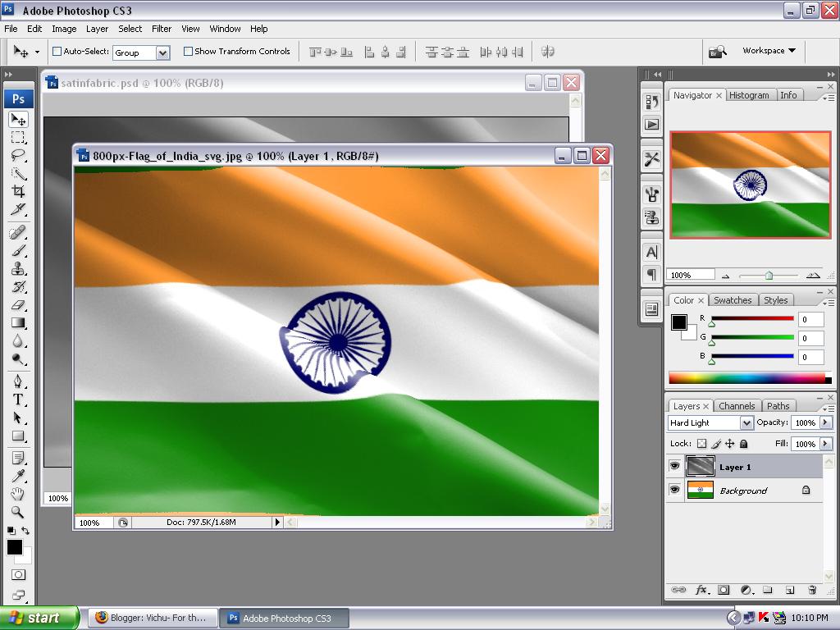Select the Magic Wand tool
The height and width of the screenshot is (630, 840).
(18, 174)
